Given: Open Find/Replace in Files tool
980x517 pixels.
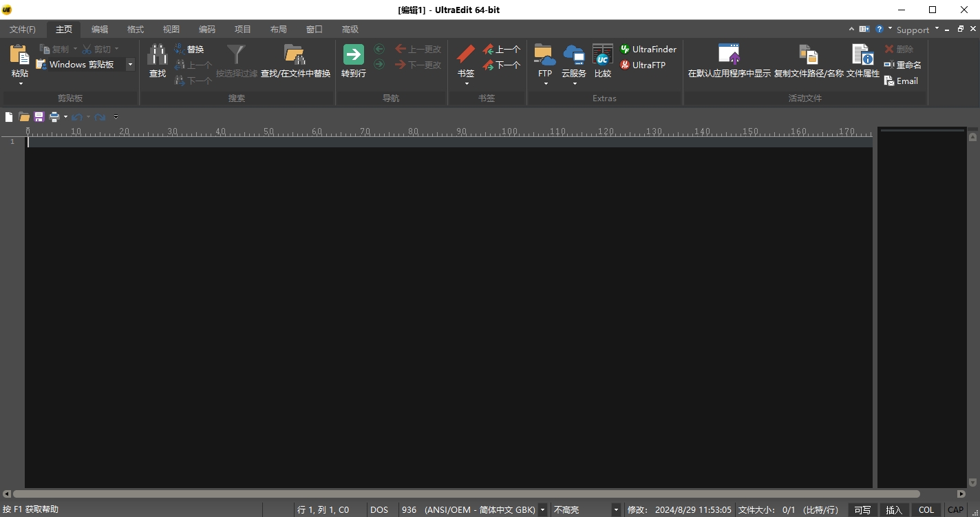Looking at the screenshot, I should tap(295, 55).
